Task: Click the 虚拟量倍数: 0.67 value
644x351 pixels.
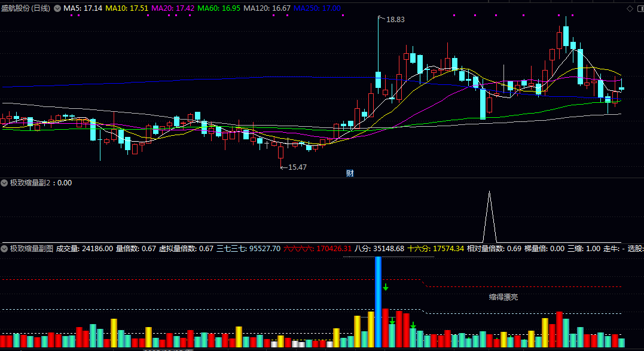Action: 186,248
